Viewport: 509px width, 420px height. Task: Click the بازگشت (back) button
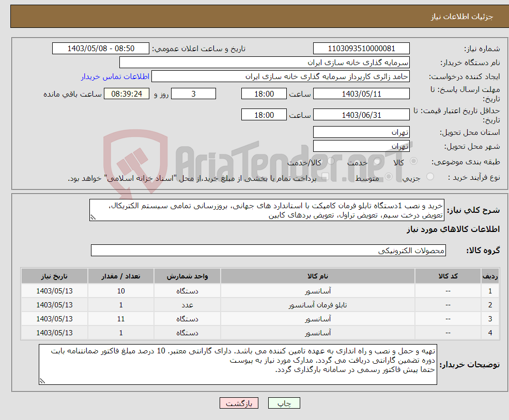click(239, 403)
